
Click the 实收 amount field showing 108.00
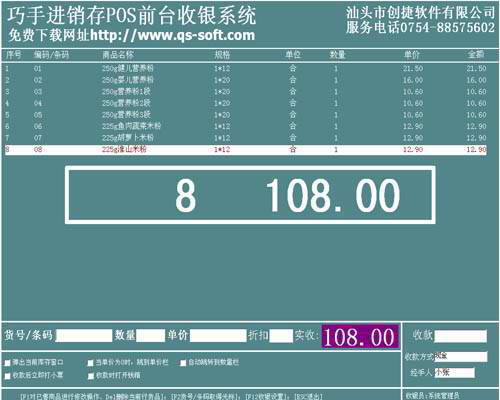tap(360, 337)
